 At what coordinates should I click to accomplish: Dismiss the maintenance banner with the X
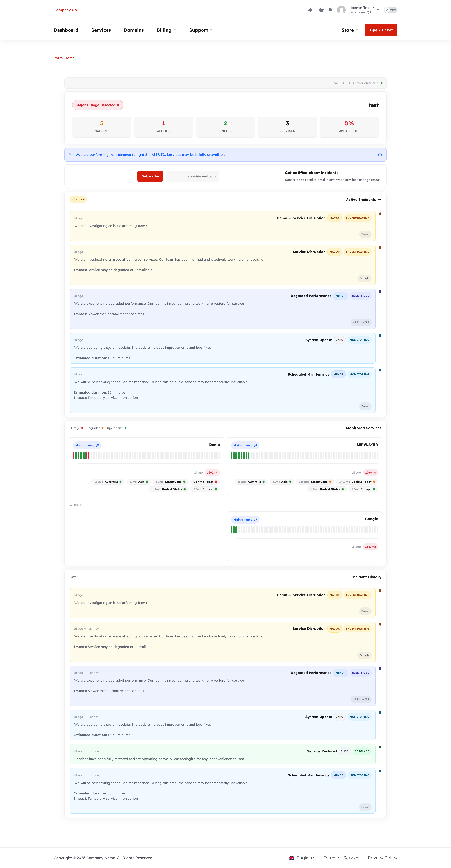tap(70, 154)
